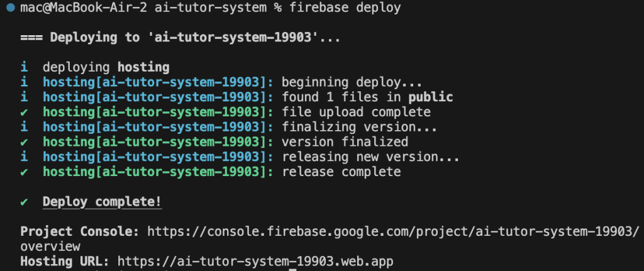
Task: Click the terminal cursor at the bottom line
Action: point(292,270)
